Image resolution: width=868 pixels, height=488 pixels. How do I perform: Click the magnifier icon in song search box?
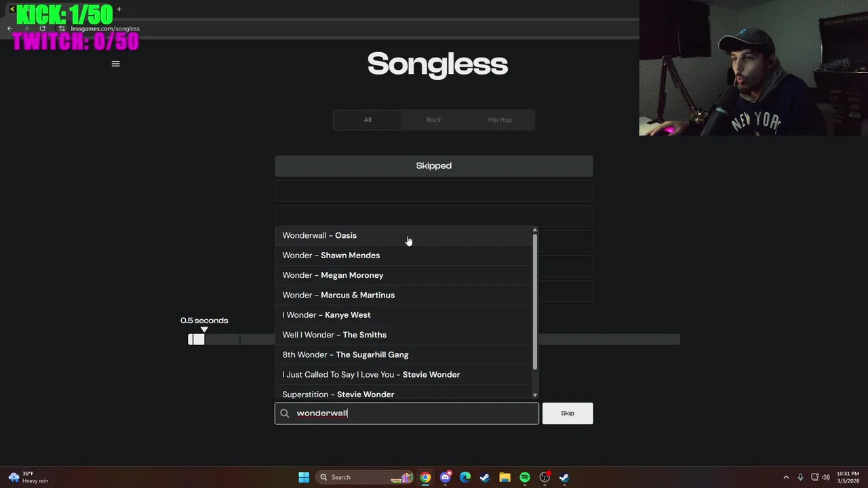tap(285, 413)
